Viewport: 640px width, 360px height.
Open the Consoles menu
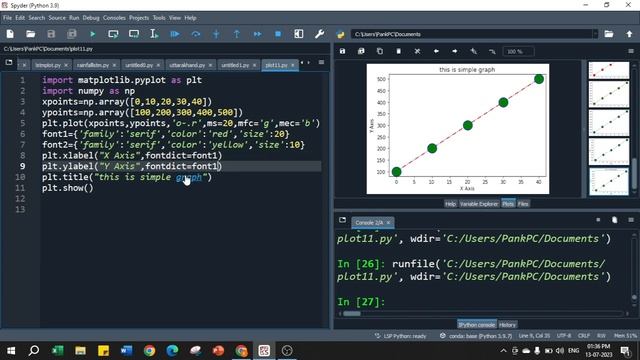tap(114, 18)
